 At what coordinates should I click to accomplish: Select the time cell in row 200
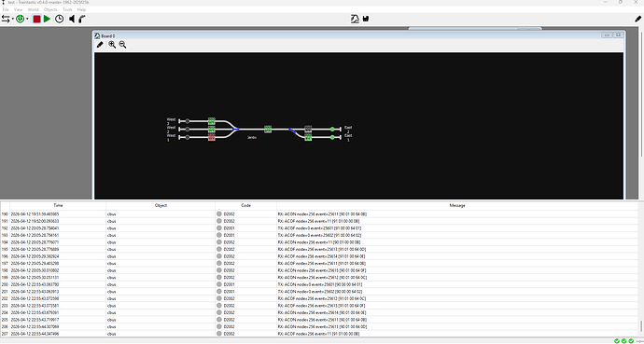58,284
